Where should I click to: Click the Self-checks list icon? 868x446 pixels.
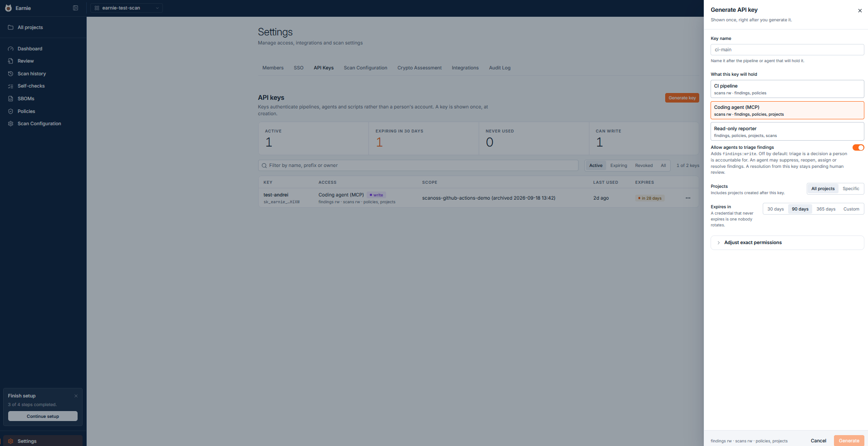tap(10, 86)
